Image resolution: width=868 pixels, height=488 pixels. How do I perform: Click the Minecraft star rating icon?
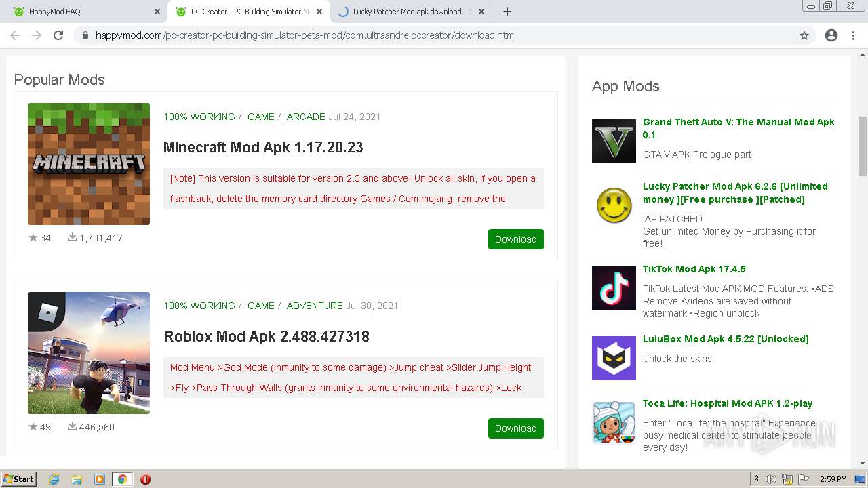tap(33, 237)
